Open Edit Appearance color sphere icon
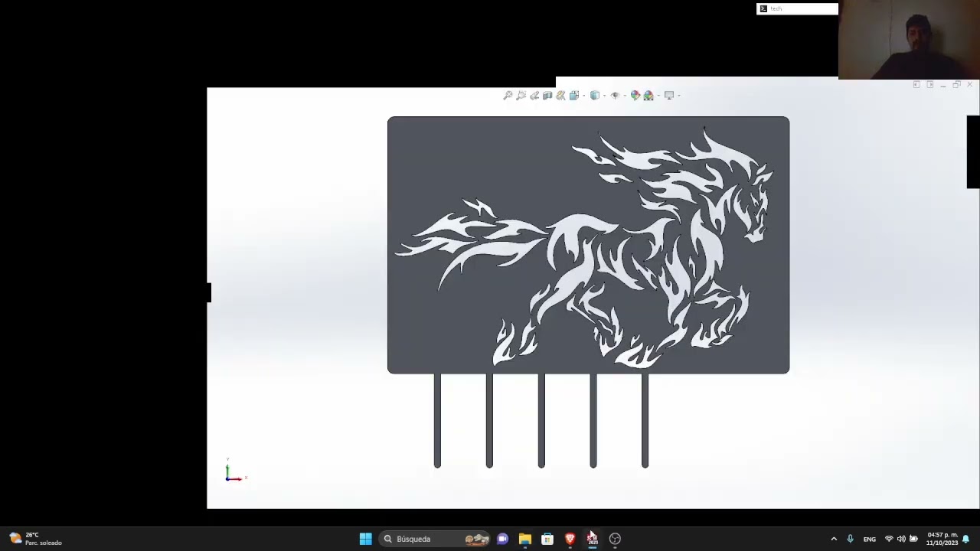This screenshot has height=551, width=980. (635, 96)
